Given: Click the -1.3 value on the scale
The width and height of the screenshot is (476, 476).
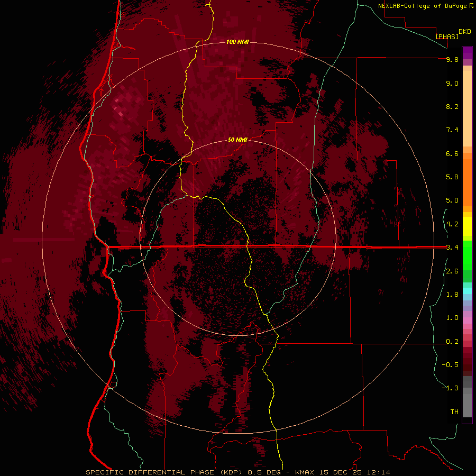Looking at the screenshot, I should 450,388.
